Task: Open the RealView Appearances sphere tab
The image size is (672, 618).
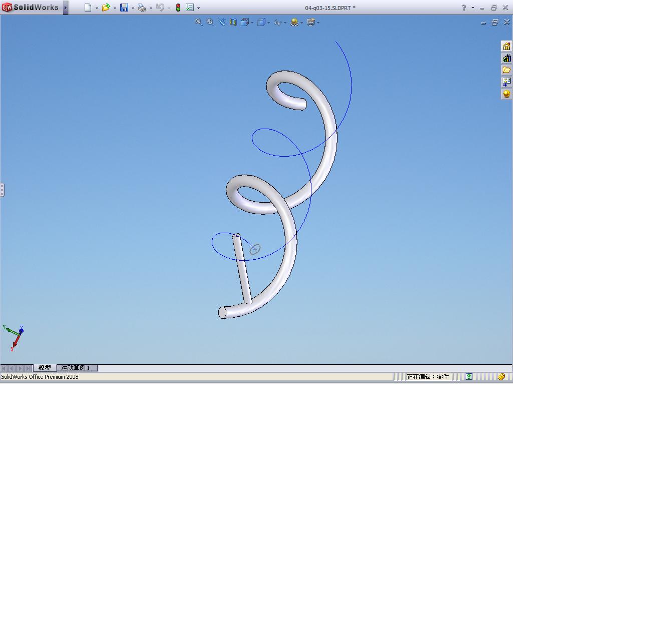Action: 506,94
